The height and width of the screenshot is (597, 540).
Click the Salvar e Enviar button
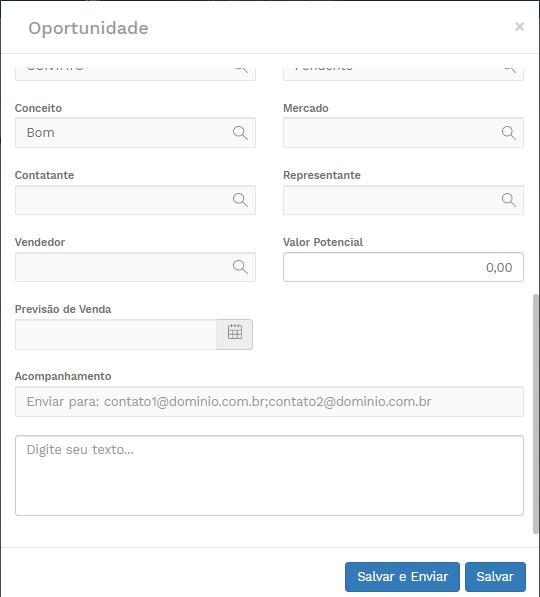(402, 576)
